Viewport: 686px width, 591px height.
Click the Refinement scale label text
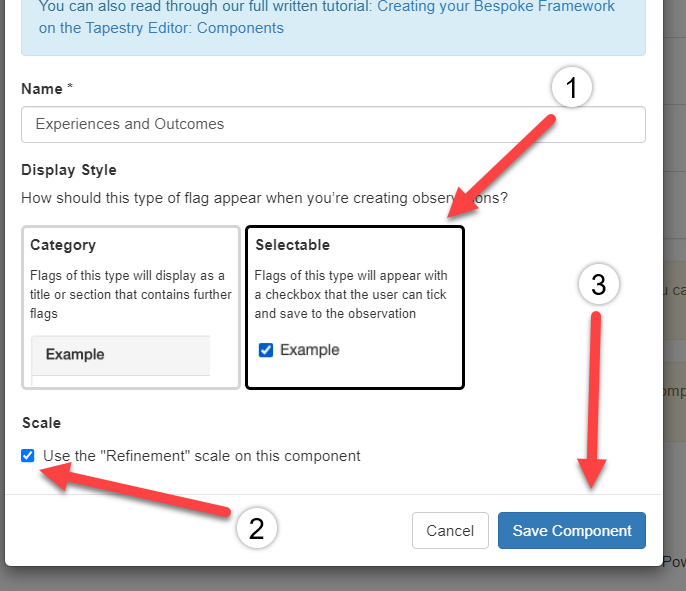tap(202, 456)
